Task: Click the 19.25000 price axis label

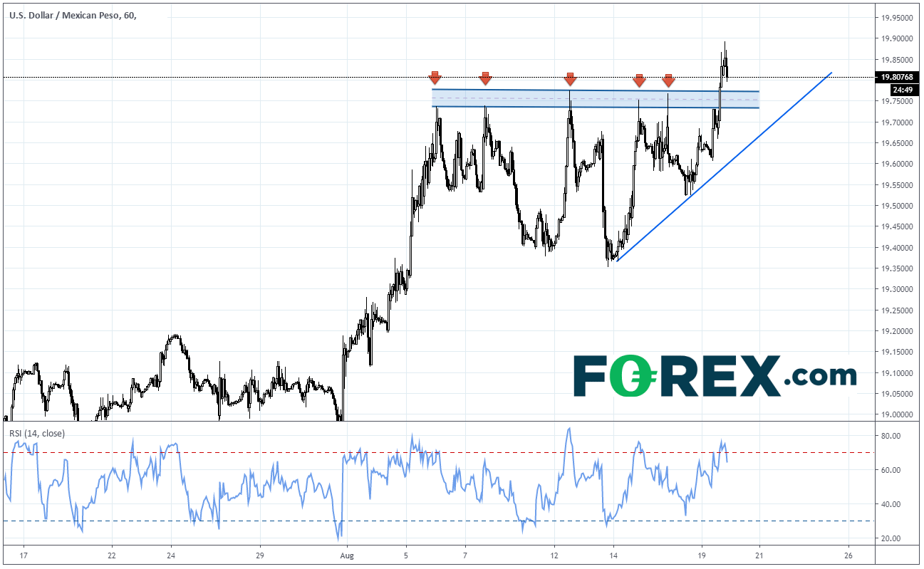Action: (x=897, y=311)
